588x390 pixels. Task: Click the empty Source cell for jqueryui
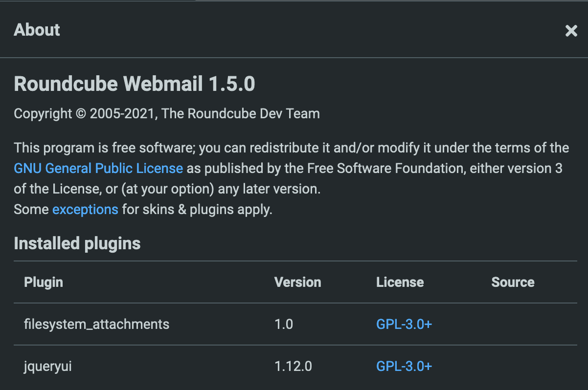click(x=513, y=366)
